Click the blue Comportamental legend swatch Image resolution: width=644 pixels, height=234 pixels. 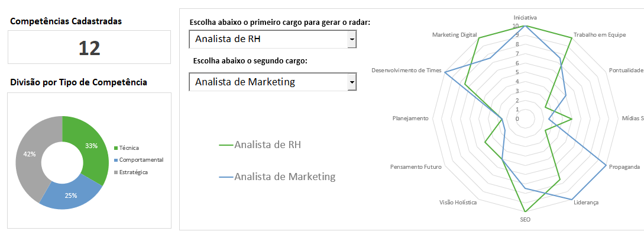point(116,160)
